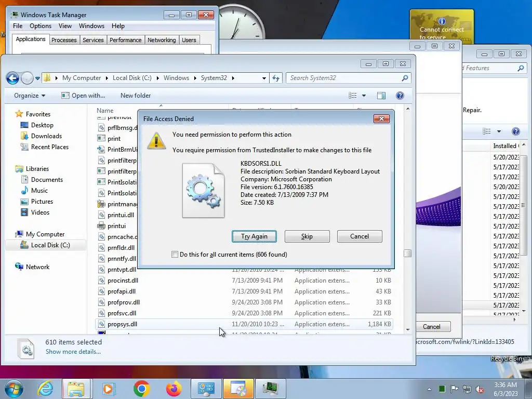Image resolution: width=532 pixels, height=399 pixels.
Task: Toggle the preview pane icon
Action: pos(381,96)
